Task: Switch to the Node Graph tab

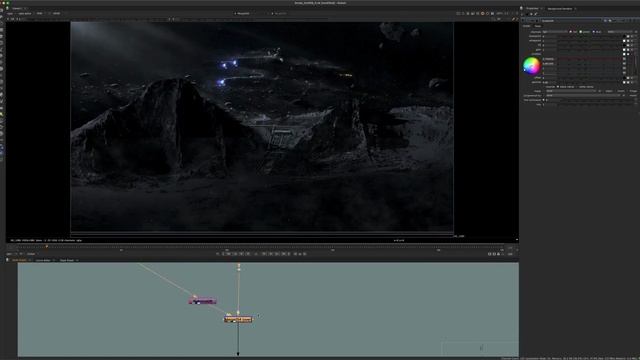Action: tap(19, 260)
